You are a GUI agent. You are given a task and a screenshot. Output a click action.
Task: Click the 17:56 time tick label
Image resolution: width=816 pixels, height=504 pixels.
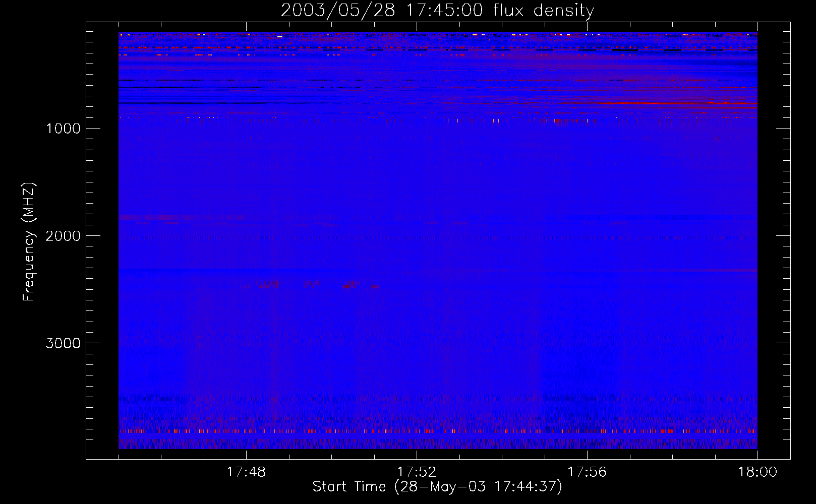pyautogui.click(x=587, y=472)
